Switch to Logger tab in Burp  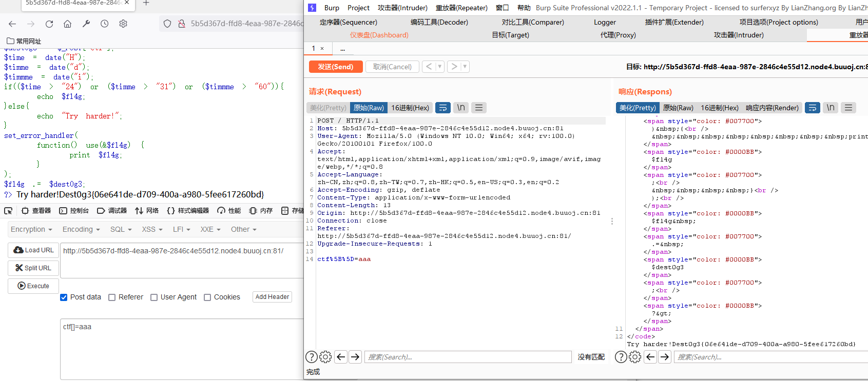[x=605, y=22]
